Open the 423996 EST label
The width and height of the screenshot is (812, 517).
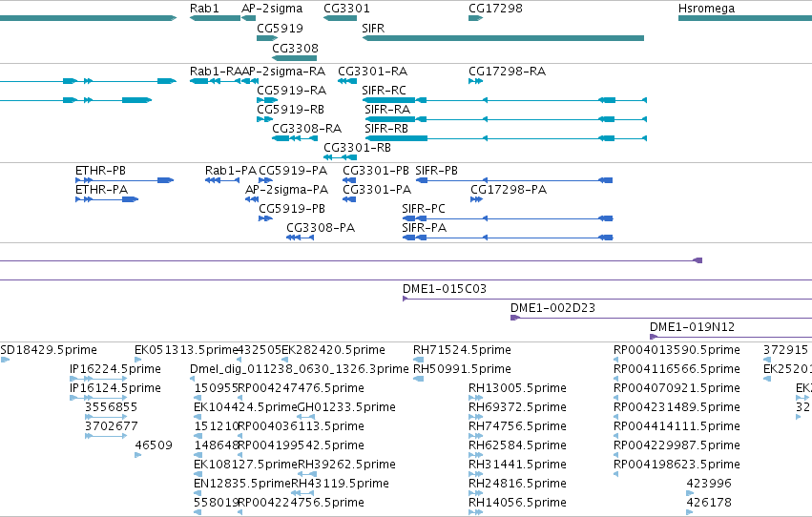pyautogui.click(x=709, y=484)
